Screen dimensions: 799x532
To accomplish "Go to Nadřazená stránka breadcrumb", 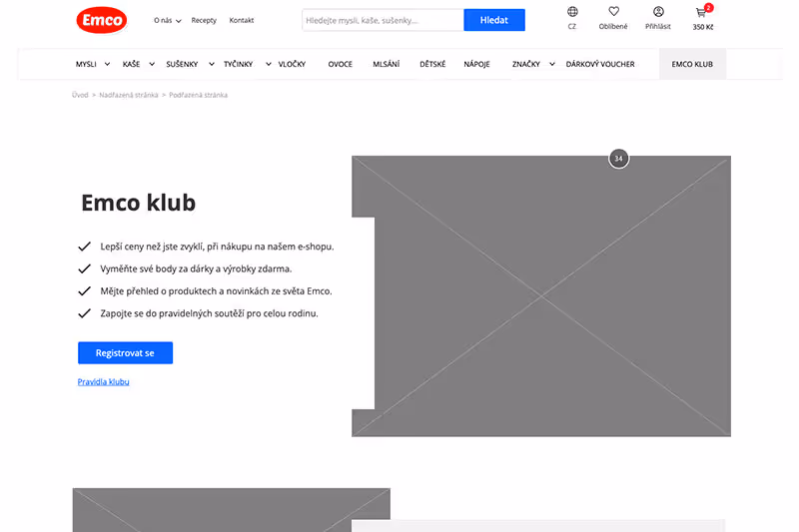I will click(129, 95).
